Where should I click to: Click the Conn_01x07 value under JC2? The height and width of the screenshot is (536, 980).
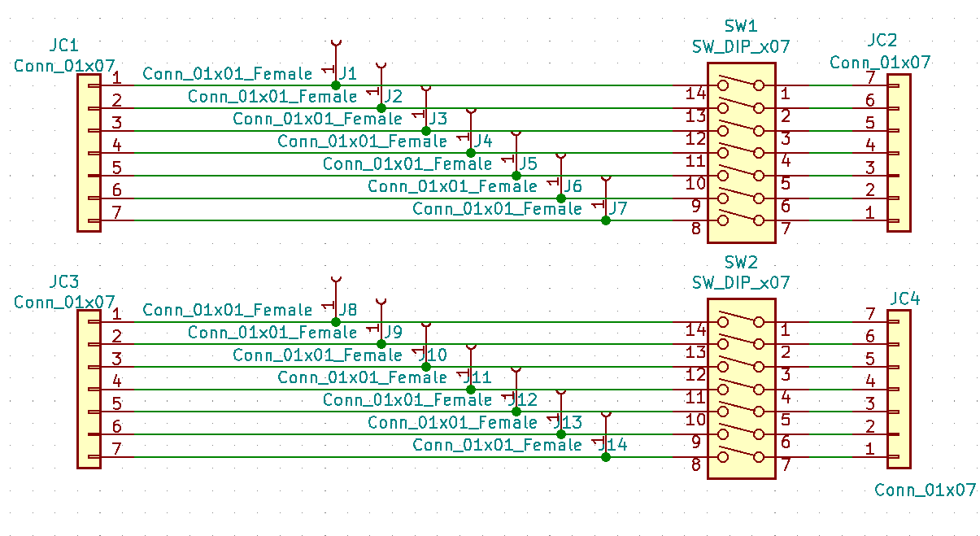pyautogui.click(x=880, y=62)
